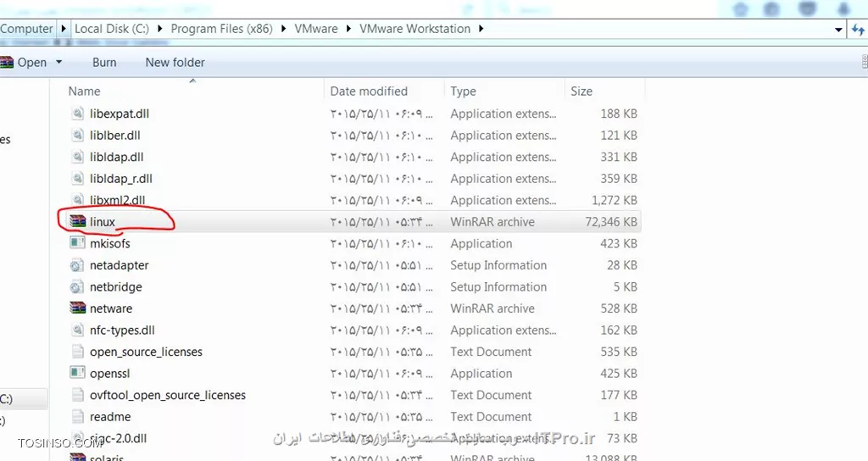Click the WinRAR icon on the Open button
The height and width of the screenshot is (461, 868).
7,62
